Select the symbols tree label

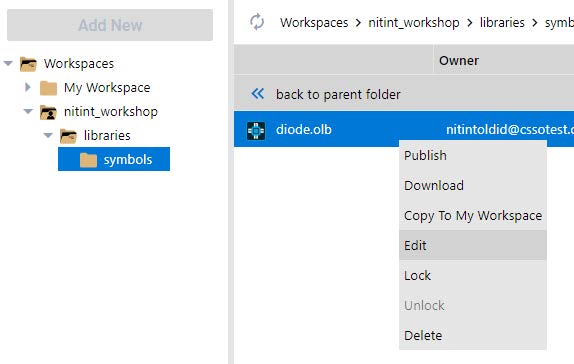[128, 160]
